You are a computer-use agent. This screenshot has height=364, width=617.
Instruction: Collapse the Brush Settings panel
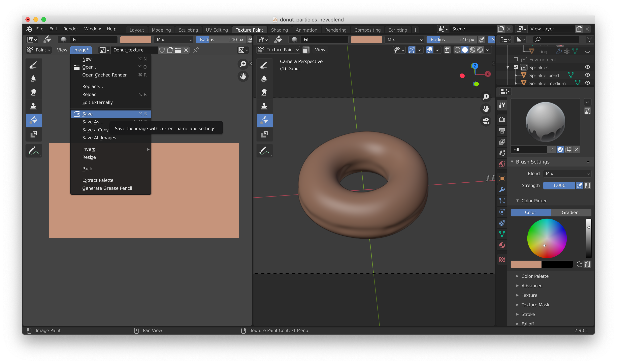pos(512,162)
